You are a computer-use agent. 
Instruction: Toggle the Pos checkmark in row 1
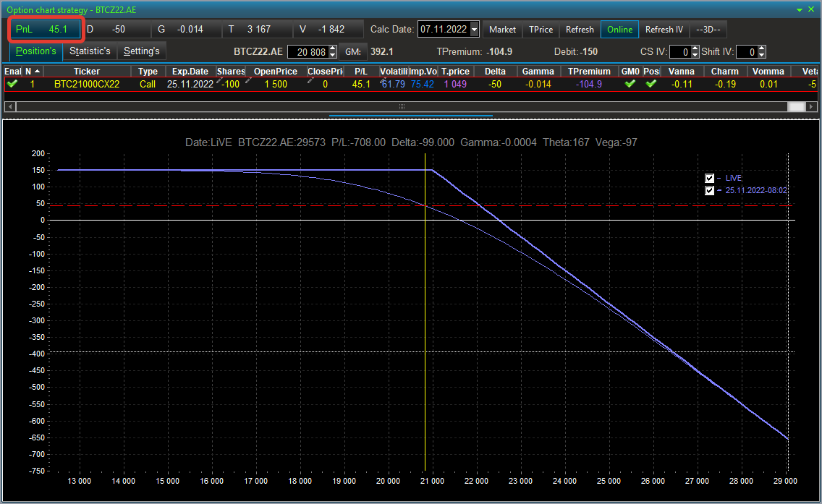tap(651, 84)
